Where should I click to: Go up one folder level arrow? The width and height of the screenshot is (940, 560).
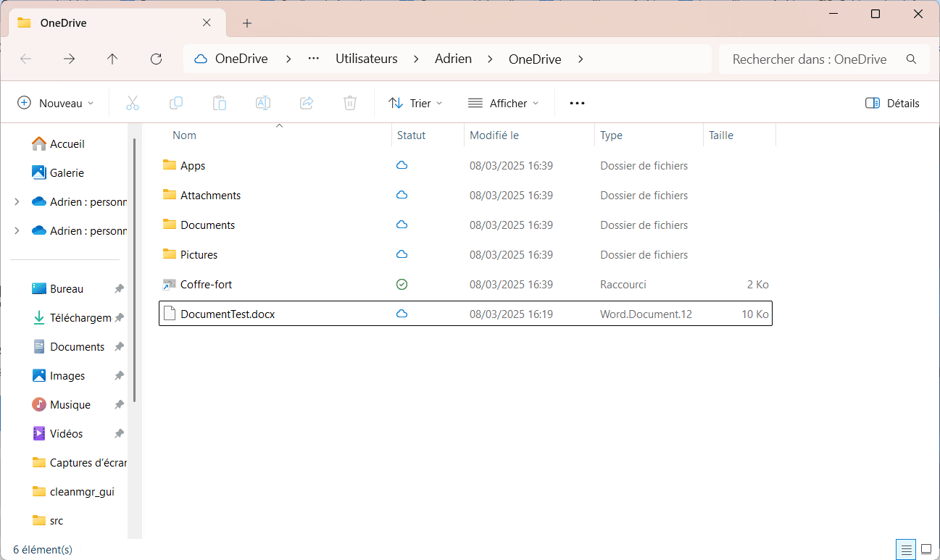coord(112,59)
